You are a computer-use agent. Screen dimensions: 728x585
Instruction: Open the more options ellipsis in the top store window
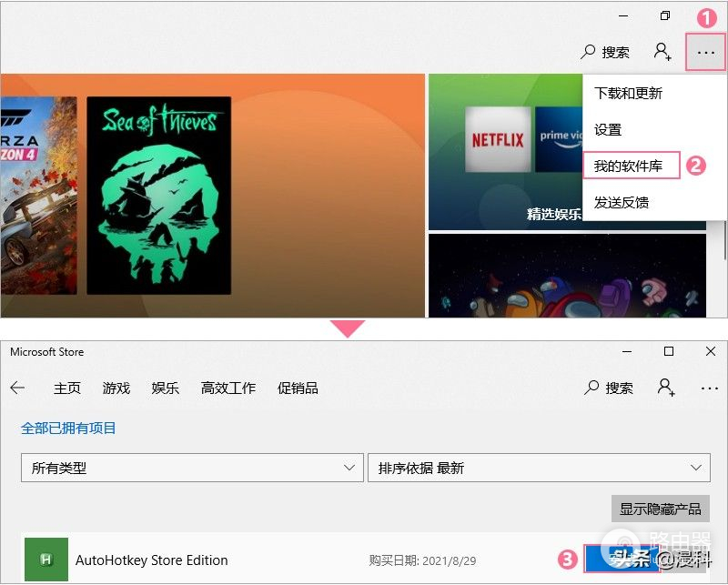click(706, 52)
